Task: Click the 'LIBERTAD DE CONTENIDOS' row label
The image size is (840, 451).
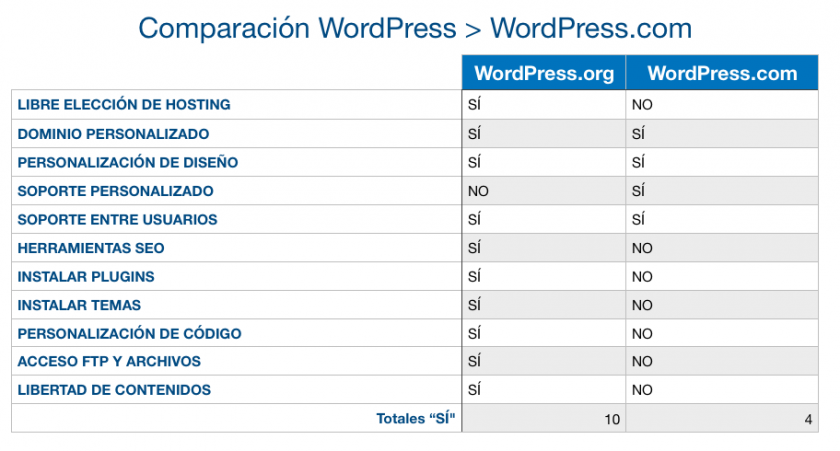Action: tap(114, 389)
